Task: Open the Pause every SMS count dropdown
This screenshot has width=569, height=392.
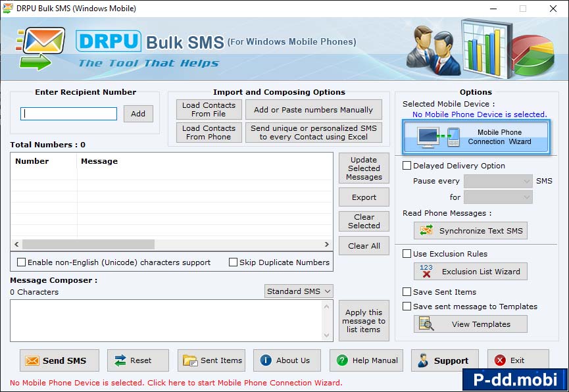Action: pos(498,181)
